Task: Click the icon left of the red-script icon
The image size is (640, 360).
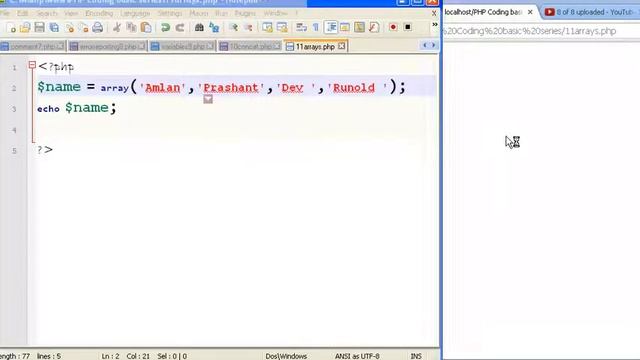Action: 360,28
